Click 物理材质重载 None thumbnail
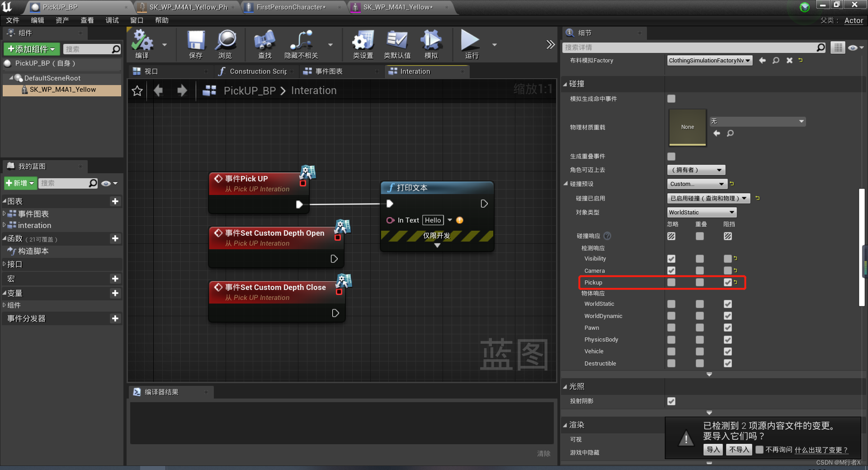This screenshot has height=470, width=868. (x=687, y=127)
